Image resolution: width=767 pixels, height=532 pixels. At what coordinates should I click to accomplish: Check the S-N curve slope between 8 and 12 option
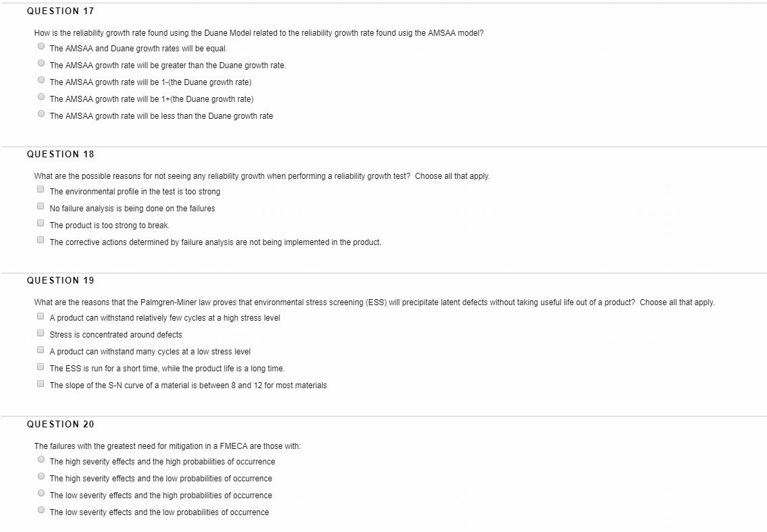pos(41,383)
